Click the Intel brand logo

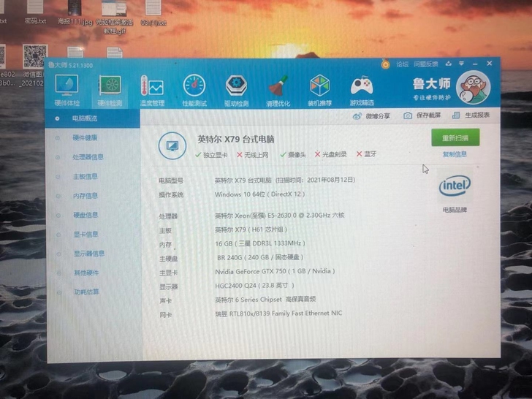click(455, 186)
